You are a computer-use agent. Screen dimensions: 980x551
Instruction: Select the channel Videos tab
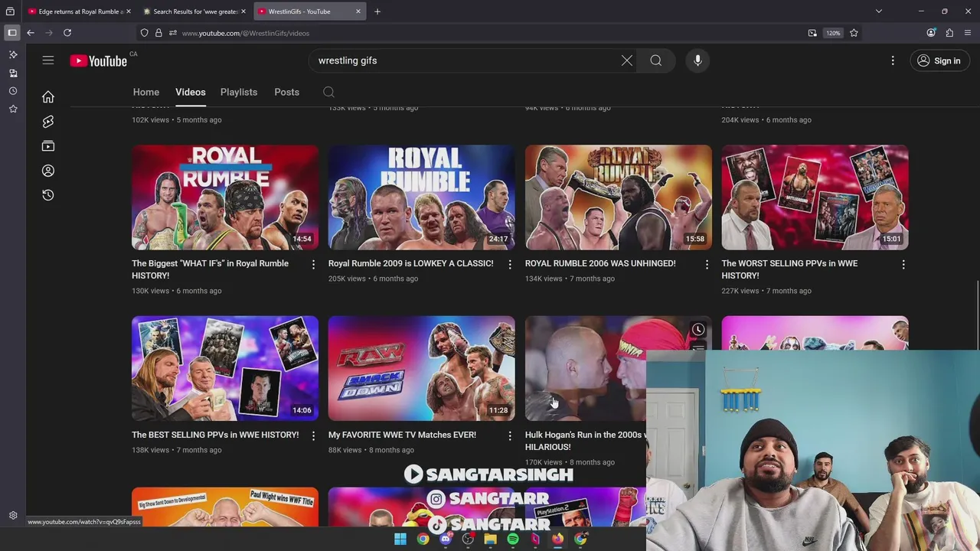pyautogui.click(x=191, y=92)
